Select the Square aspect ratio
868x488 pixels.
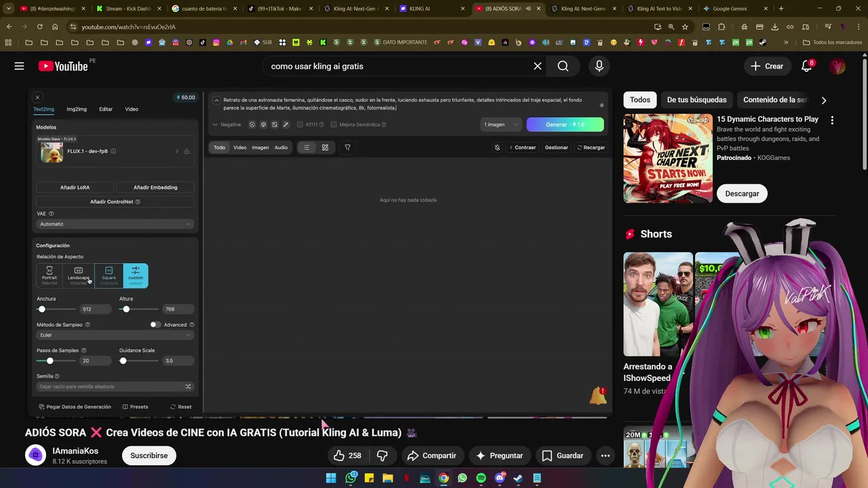[x=108, y=275]
